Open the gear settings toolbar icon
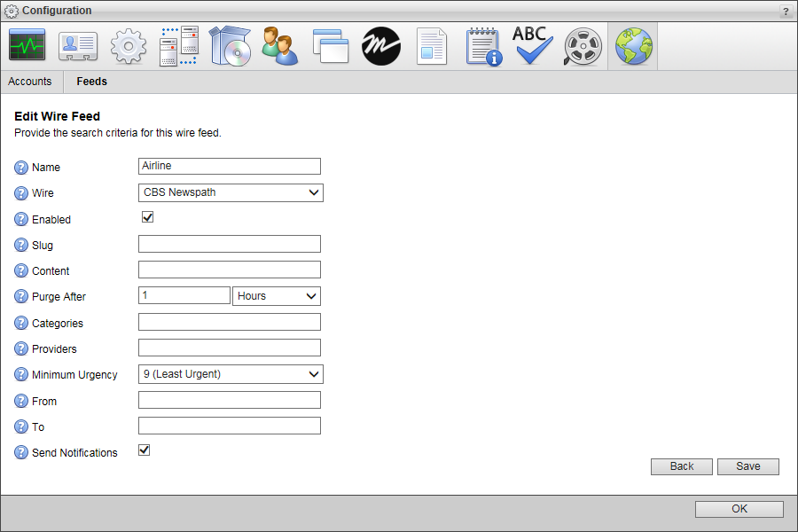 point(129,46)
